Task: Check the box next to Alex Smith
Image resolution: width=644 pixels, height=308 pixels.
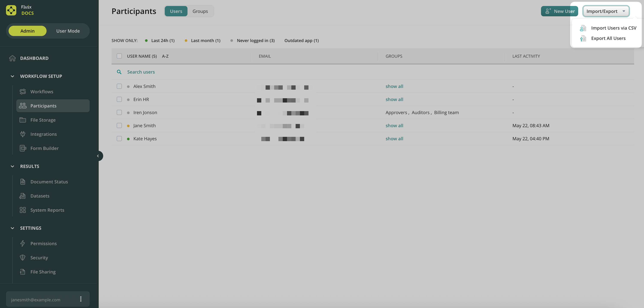Action: tap(119, 86)
